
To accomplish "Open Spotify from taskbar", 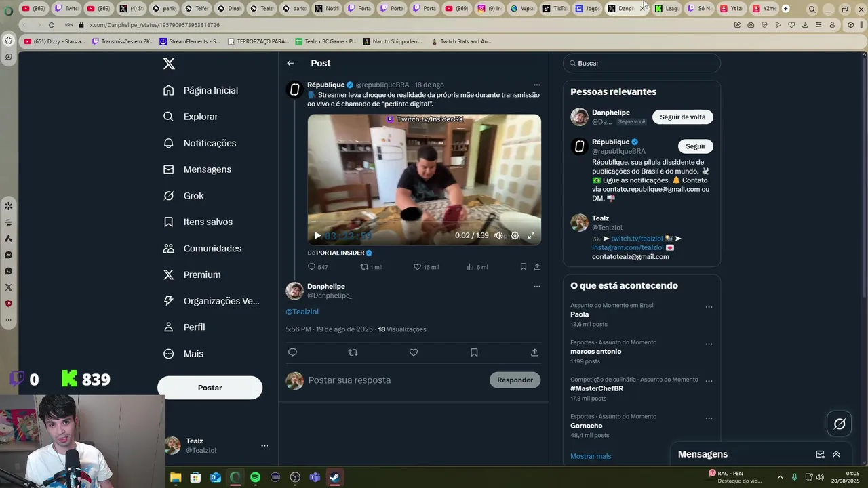I will click(x=255, y=477).
